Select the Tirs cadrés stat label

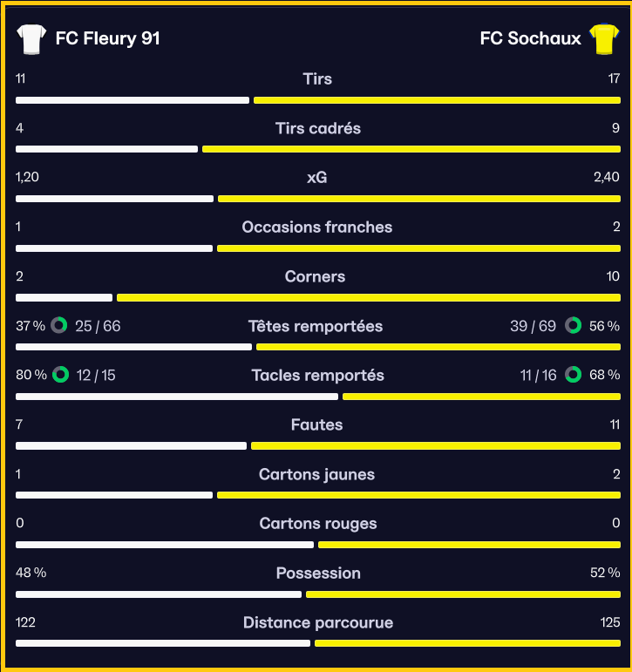(x=317, y=128)
